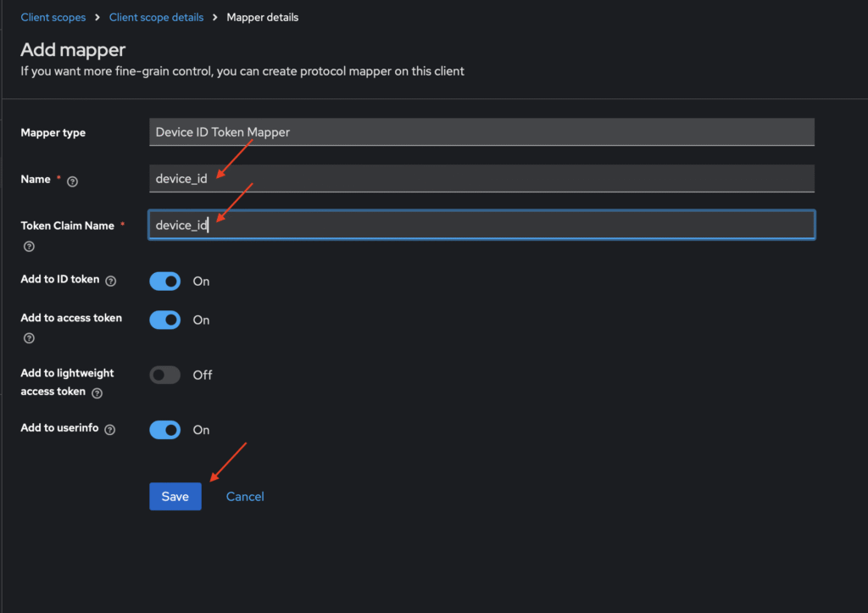Image resolution: width=868 pixels, height=613 pixels.
Task: Open help for lightweight access token
Action: [97, 393]
